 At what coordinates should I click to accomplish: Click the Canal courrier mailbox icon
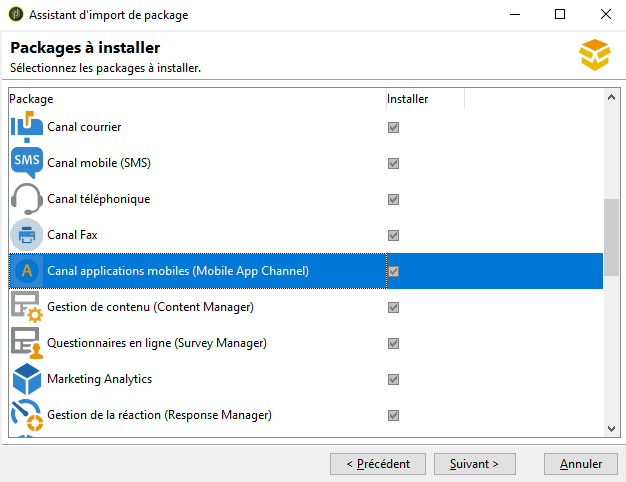click(26, 127)
